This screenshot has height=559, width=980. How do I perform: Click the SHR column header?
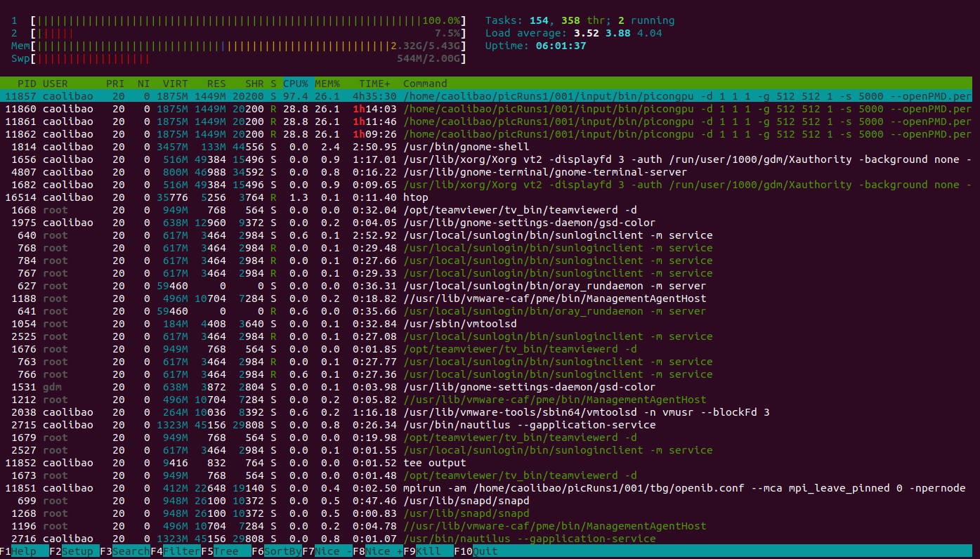click(x=254, y=84)
